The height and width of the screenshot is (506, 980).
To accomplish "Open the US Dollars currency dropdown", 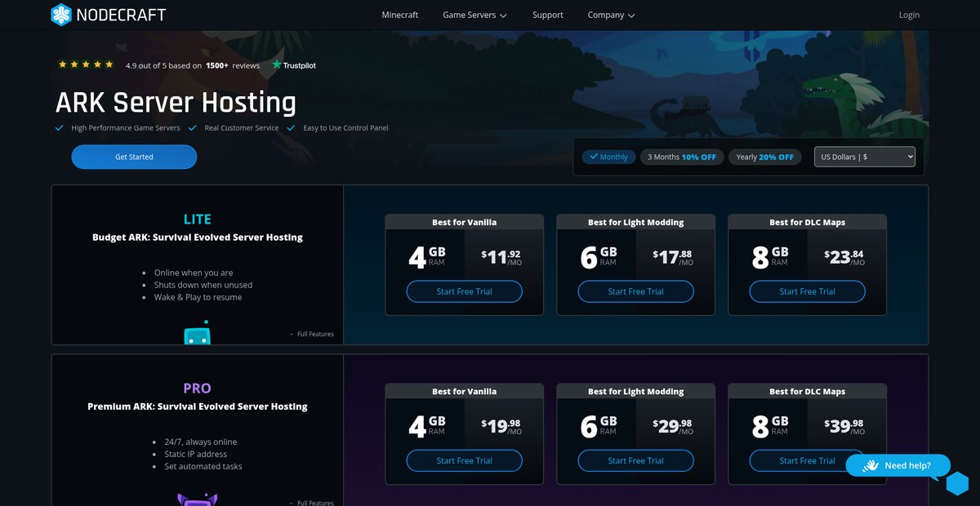I will tap(865, 157).
